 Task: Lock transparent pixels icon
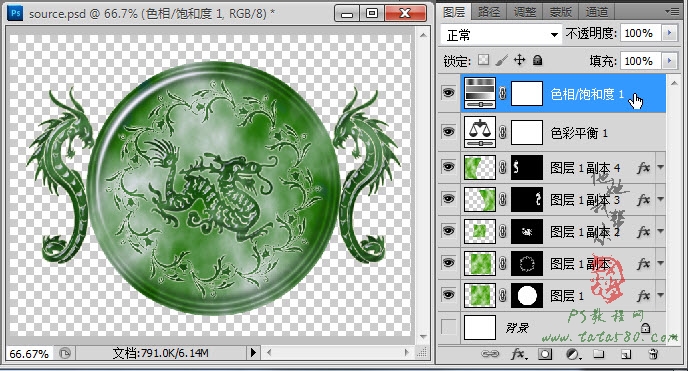click(484, 60)
